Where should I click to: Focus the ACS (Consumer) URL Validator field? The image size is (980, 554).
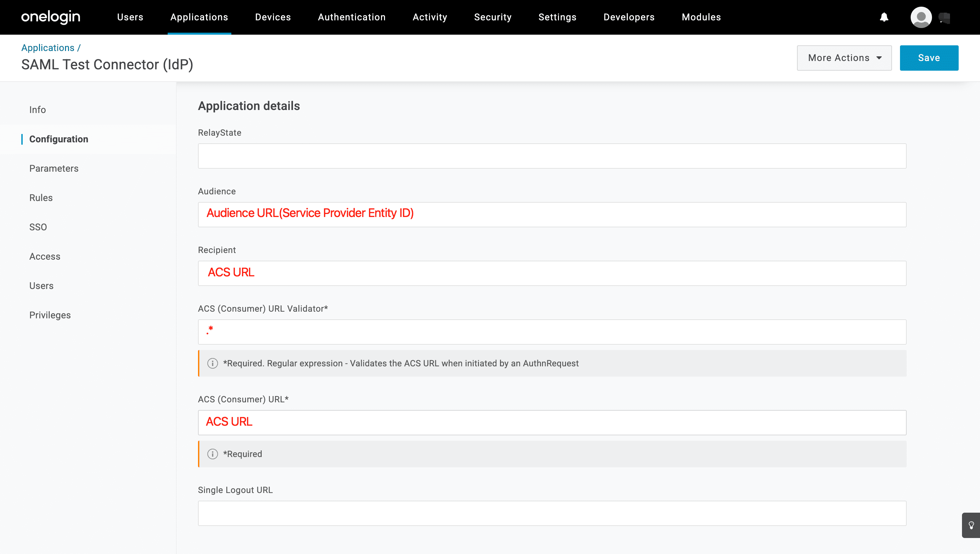coord(552,332)
